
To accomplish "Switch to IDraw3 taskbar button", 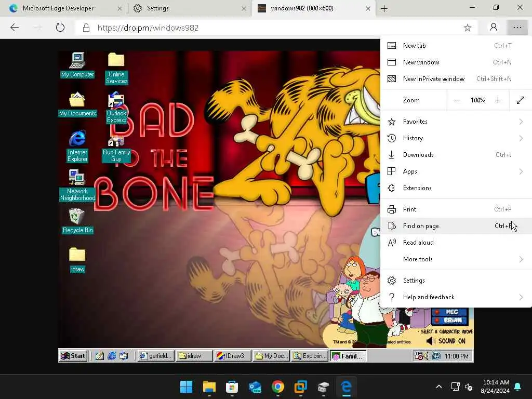I will click(232, 356).
